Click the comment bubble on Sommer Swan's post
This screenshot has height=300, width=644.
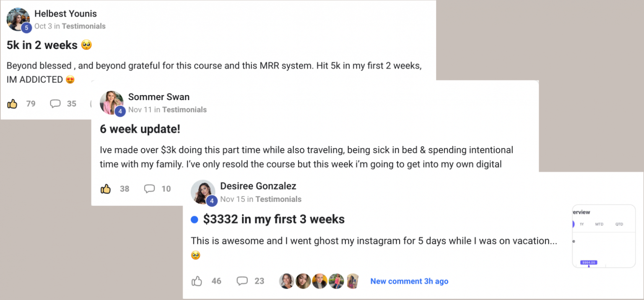(x=149, y=189)
